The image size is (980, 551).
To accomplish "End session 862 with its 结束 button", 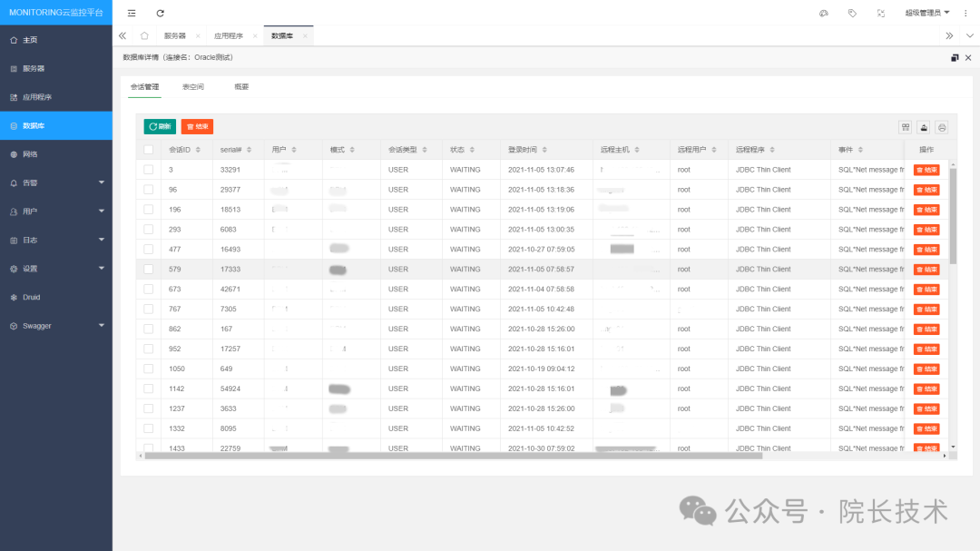I will (926, 329).
